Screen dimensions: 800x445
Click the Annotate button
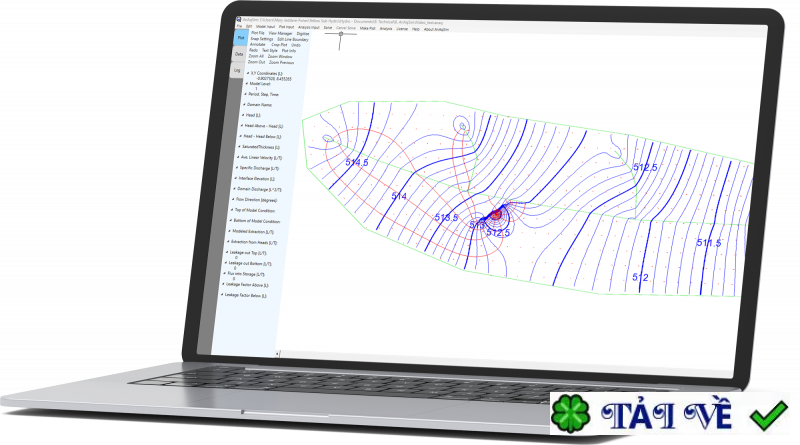(258, 44)
